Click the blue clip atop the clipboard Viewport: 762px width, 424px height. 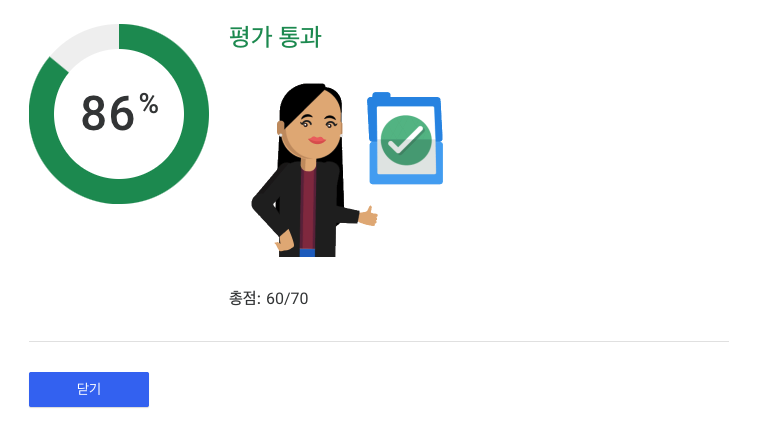click(x=381, y=96)
